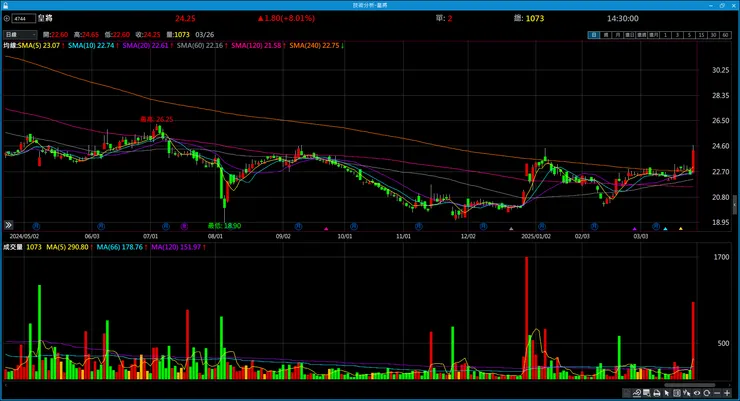The image size is (740, 401).
Task: Choose the 5-minute interval button
Action: coord(690,35)
